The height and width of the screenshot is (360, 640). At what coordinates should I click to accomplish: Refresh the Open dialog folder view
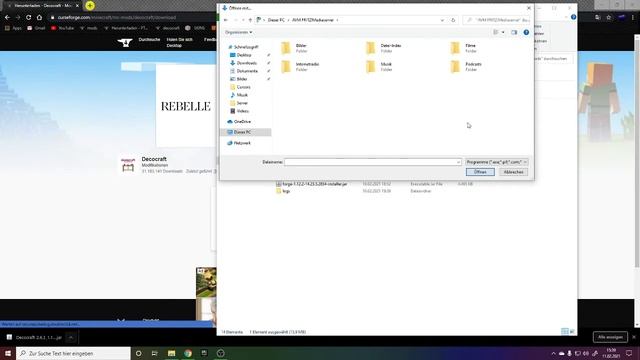tap(453, 20)
